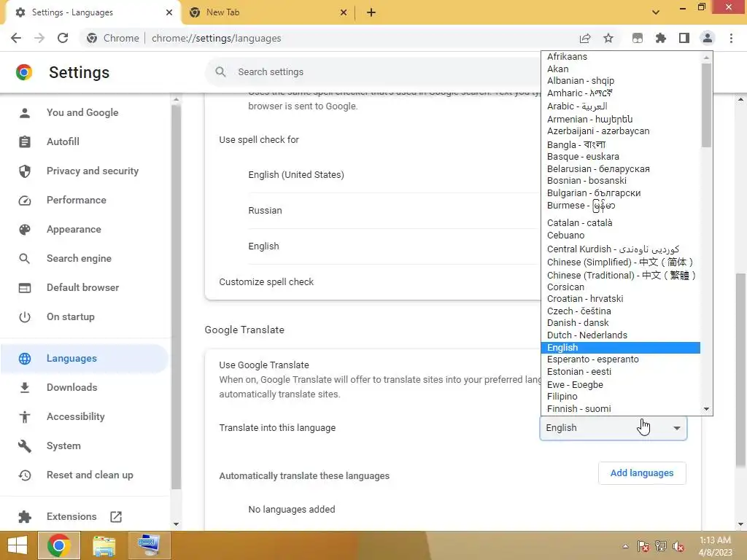Click the tab search chevron

tap(656, 12)
